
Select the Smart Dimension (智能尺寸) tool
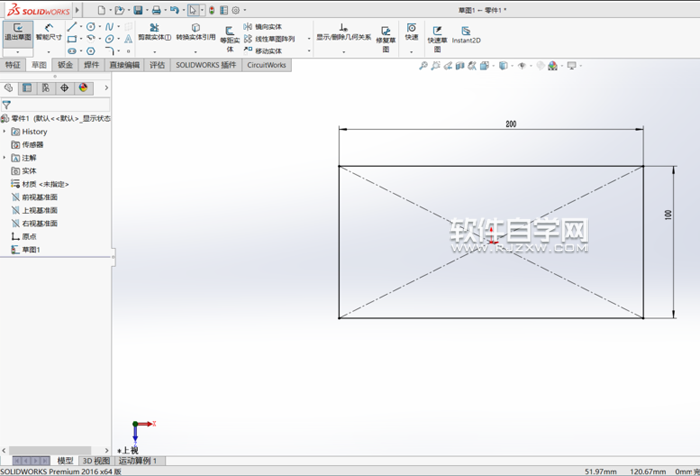49,32
